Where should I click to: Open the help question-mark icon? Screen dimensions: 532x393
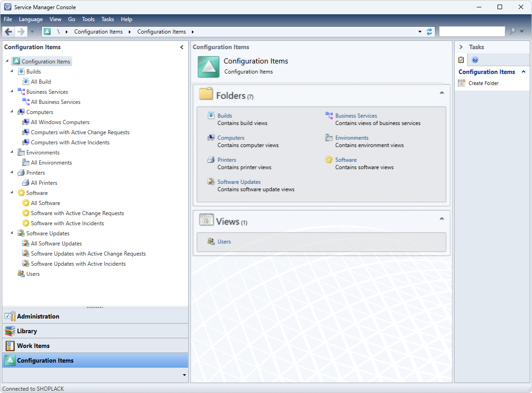(475, 60)
